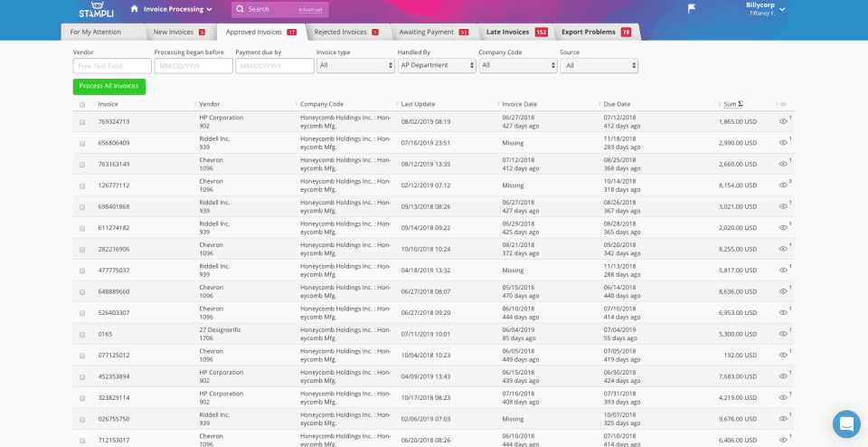Screen dimensions: 868x447
Task: Click the eye icon for invoice 769324719
Action: click(783, 121)
